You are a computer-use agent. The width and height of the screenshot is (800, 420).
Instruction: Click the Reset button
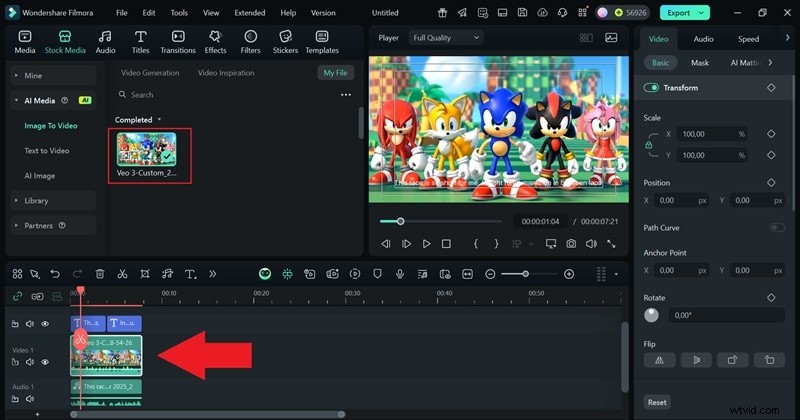coord(657,402)
